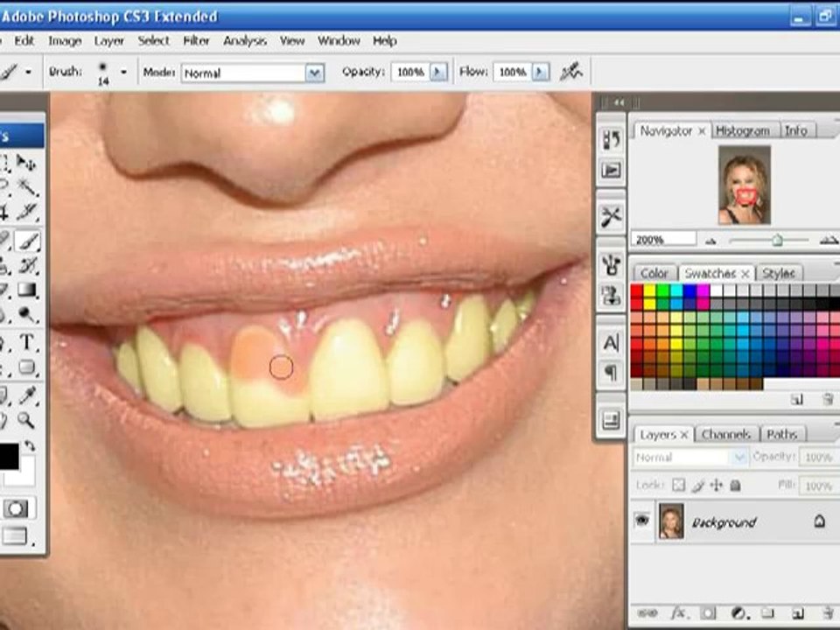Add layer mask in Layers panel
Viewport: 840px width, 630px height.
(x=708, y=612)
